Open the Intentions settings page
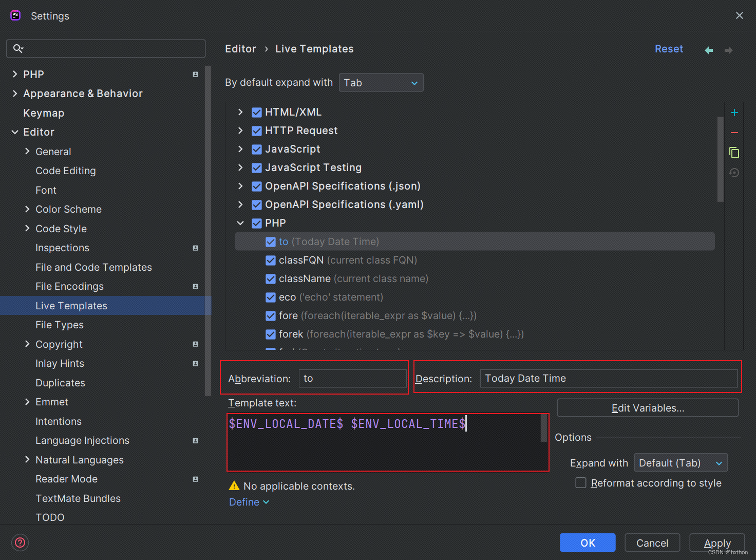Image resolution: width=756 pixels, height=560 pixels. pos(59,421)
